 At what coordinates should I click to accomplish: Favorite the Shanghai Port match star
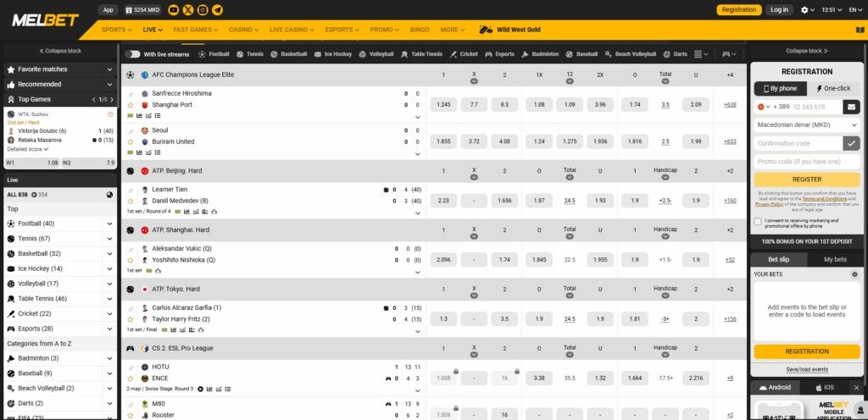tap(131, 105)
